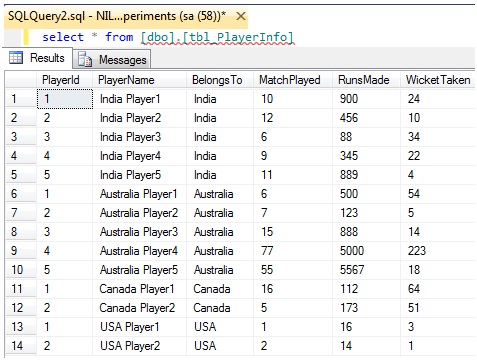477x361 pixels.
Task: Click the 'USA Player2' cell
Action: 139,346
